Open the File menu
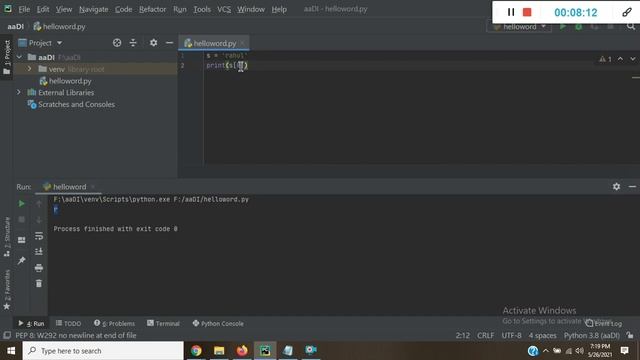 click(x=24, y=9)
